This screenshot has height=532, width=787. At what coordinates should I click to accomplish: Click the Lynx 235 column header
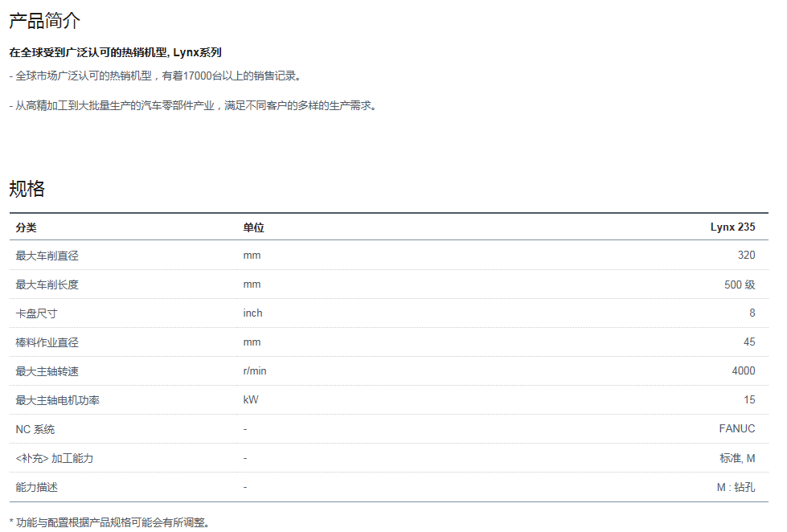tap(732, 227)
